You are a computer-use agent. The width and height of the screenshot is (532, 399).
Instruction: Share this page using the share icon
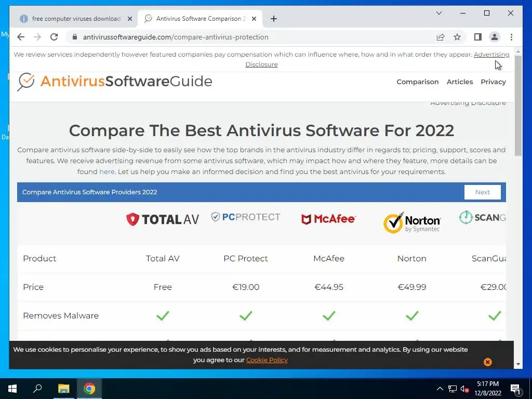click(441, 37)
